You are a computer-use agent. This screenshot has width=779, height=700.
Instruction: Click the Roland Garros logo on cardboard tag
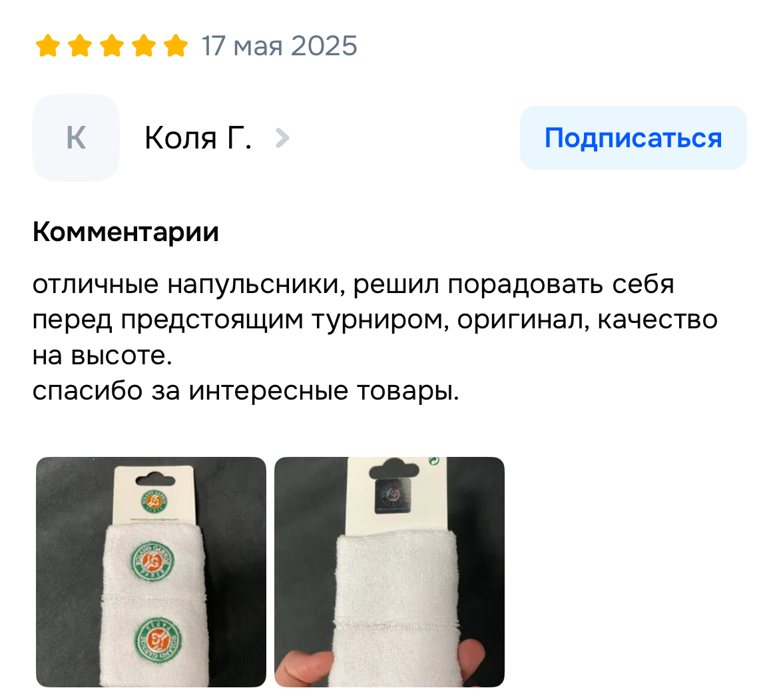(154, 502)
